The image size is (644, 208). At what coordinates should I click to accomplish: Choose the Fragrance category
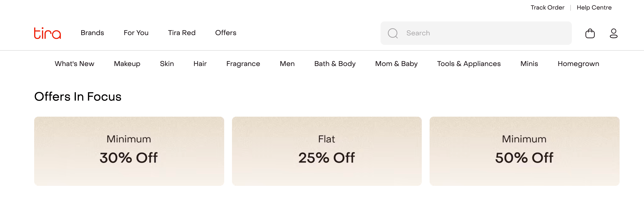(x=243, y=64)
